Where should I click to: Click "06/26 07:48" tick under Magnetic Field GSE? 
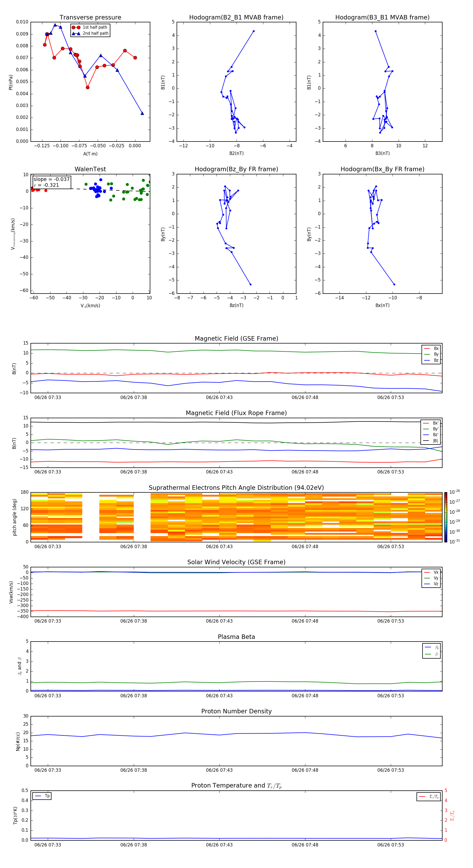click(305, 397)
